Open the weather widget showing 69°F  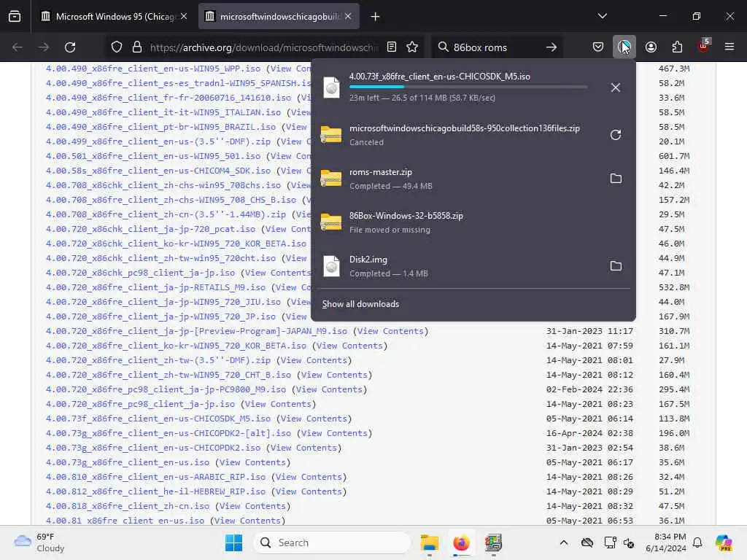click(39, 542)
